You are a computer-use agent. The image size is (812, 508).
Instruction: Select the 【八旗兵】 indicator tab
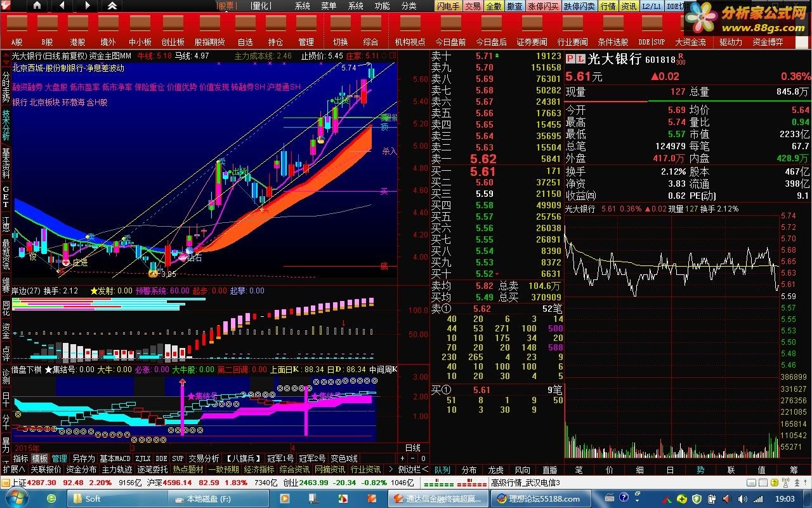point(243,458)
